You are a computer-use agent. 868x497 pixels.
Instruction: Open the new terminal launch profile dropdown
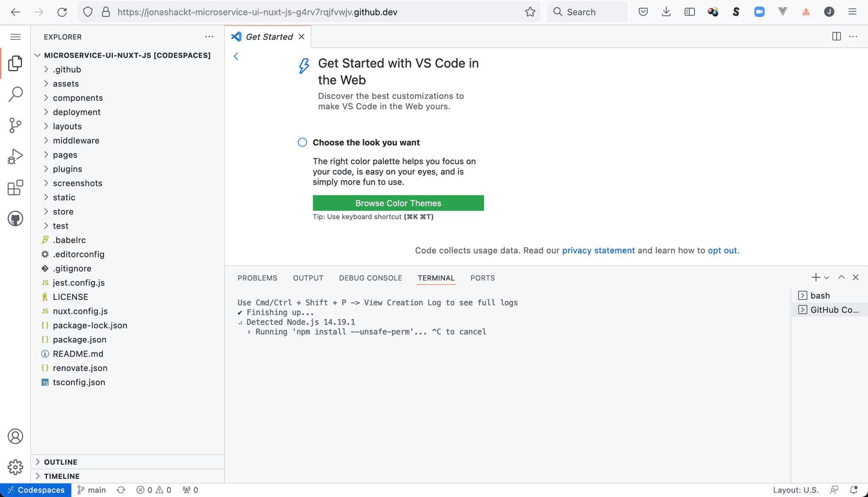pos(826,278)
